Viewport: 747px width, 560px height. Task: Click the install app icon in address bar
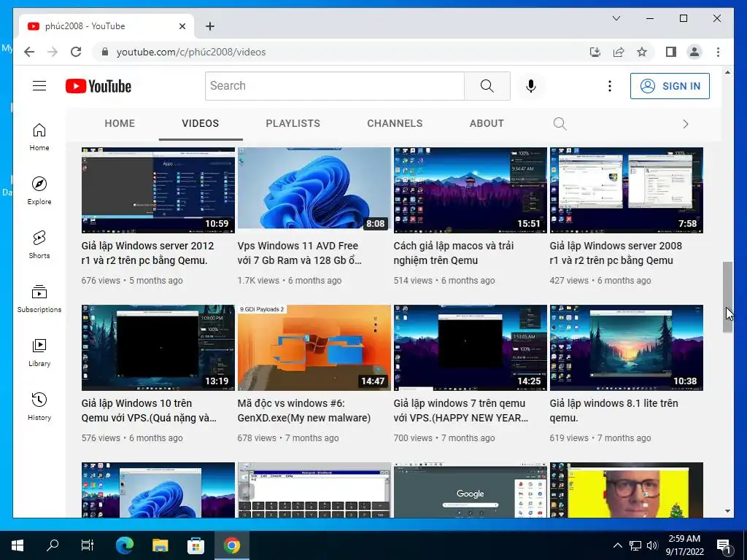[595, 52]
